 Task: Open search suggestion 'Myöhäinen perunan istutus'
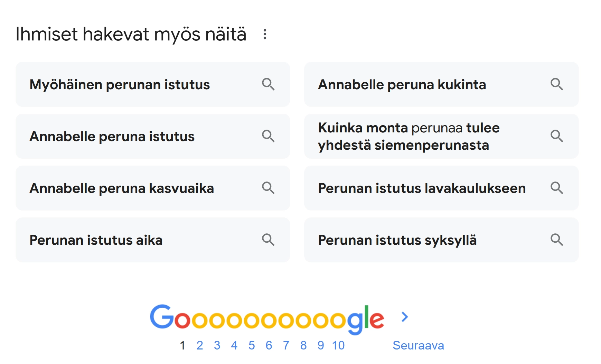pyautogui.click(x=120, y=85)
